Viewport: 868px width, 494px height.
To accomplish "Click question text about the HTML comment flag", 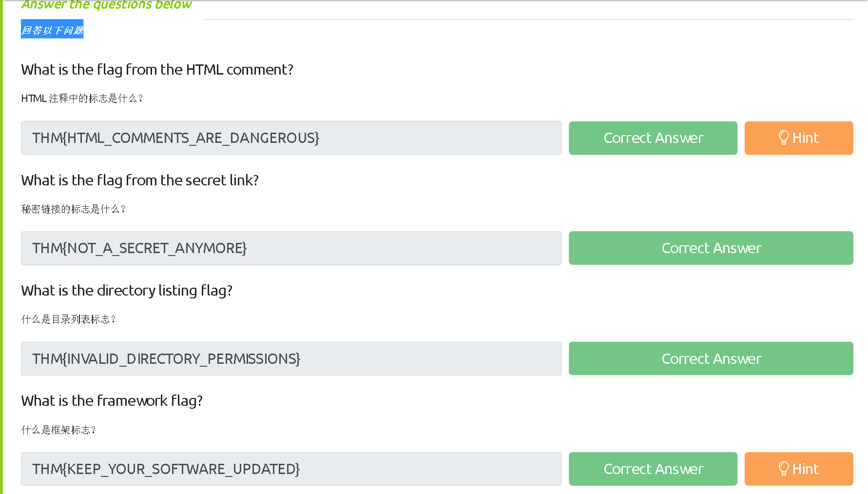I will [x=157, y=70].
